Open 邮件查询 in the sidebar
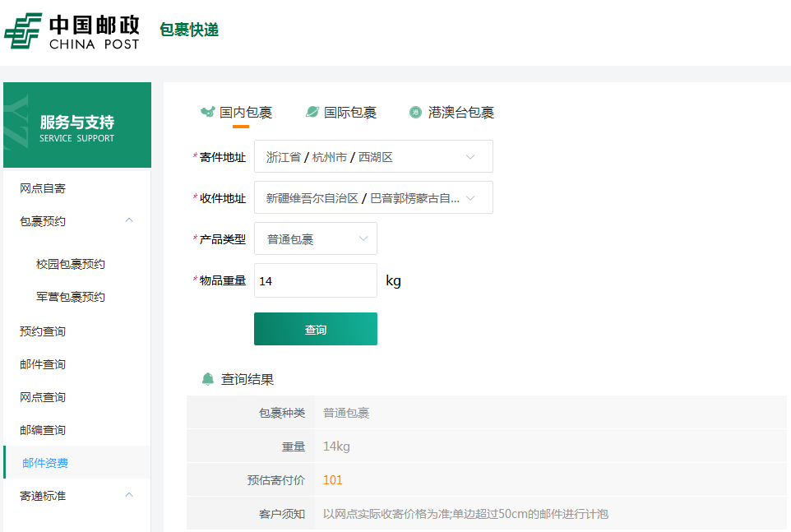Viewport: 791px width, 532px height. pos(43,364)
